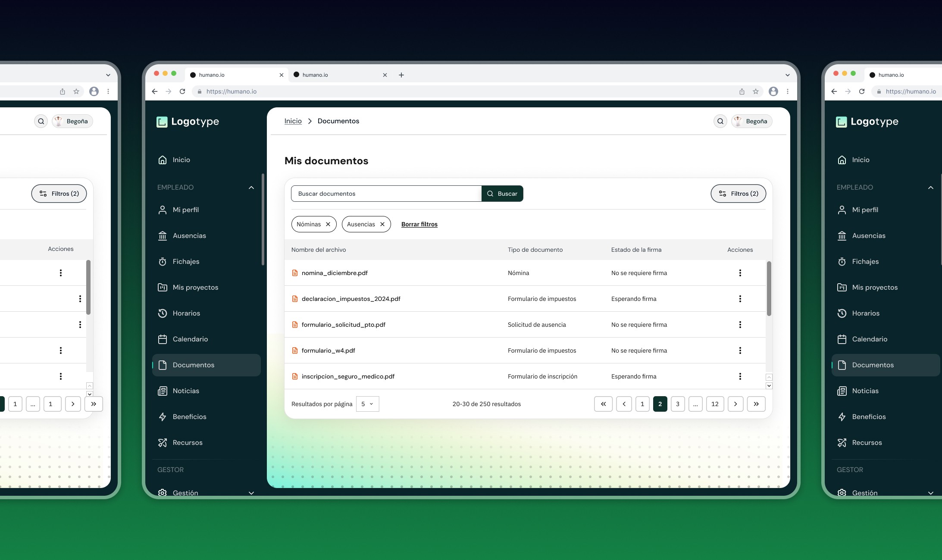
Task: Click the document table vertical scrollbar thumb
Action: click(x=769, y=288)
